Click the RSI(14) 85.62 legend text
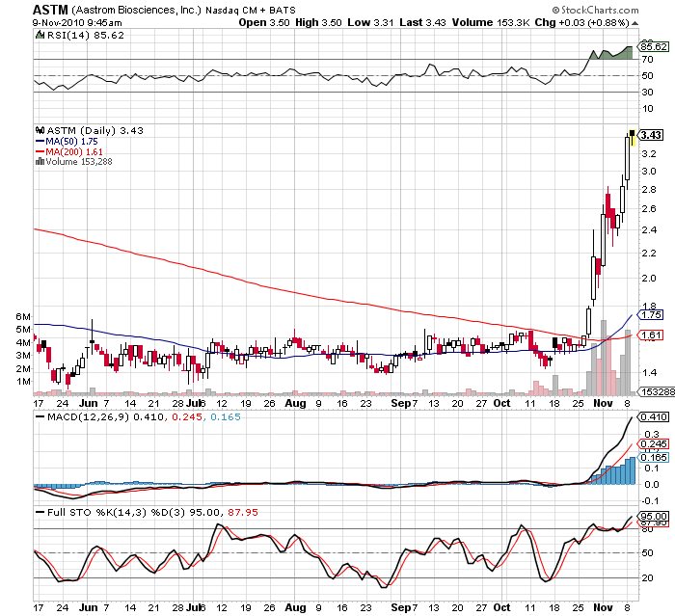 click(86, 35)
